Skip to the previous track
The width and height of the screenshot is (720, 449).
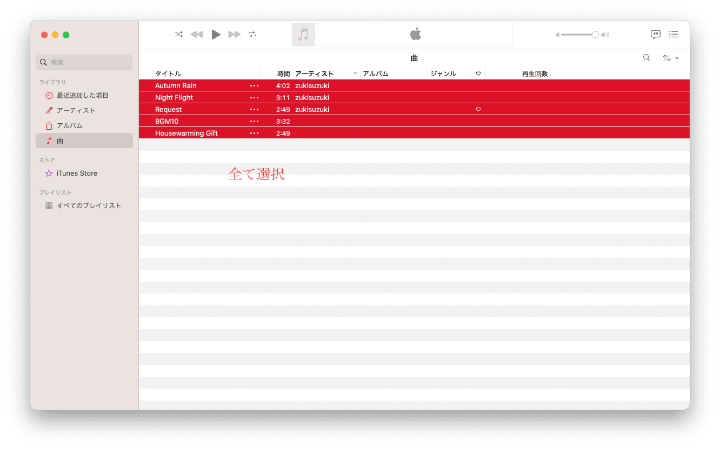[197, 34]
